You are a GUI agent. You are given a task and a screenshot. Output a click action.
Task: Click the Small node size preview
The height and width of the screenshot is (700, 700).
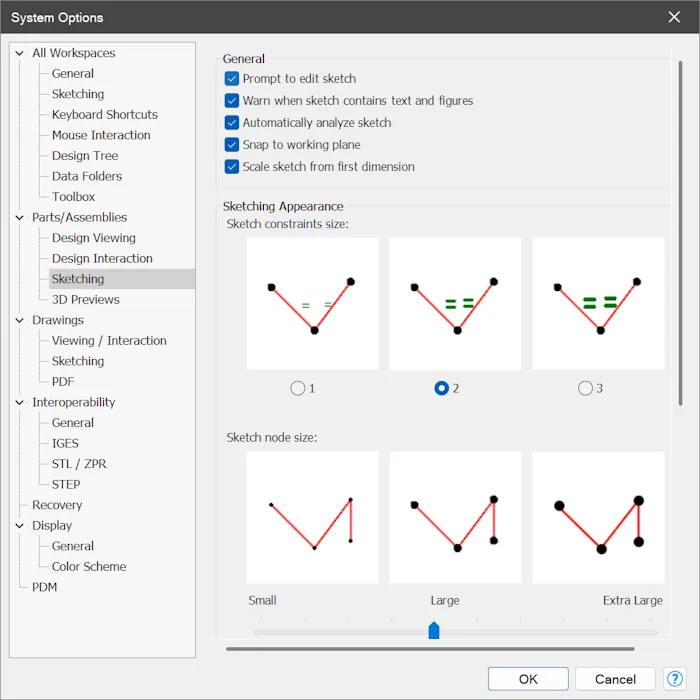pyautogui.click(x=312, y=517)
